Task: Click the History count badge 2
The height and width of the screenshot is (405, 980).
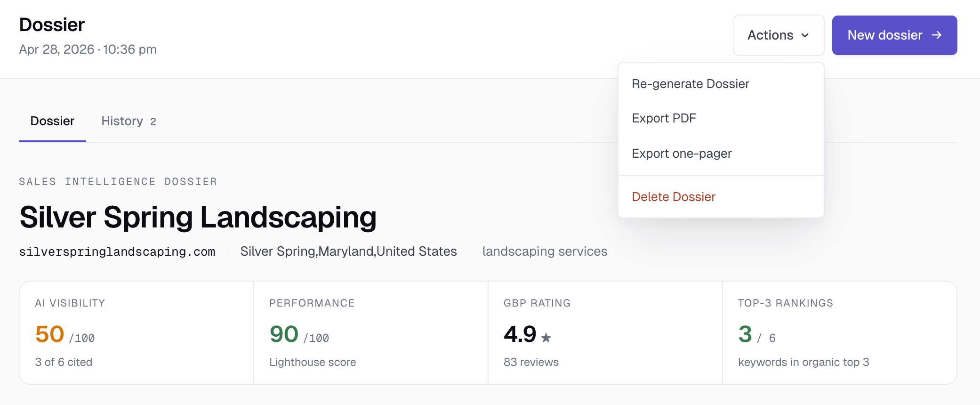Action: pyautogui.click(x=153, y=122)
